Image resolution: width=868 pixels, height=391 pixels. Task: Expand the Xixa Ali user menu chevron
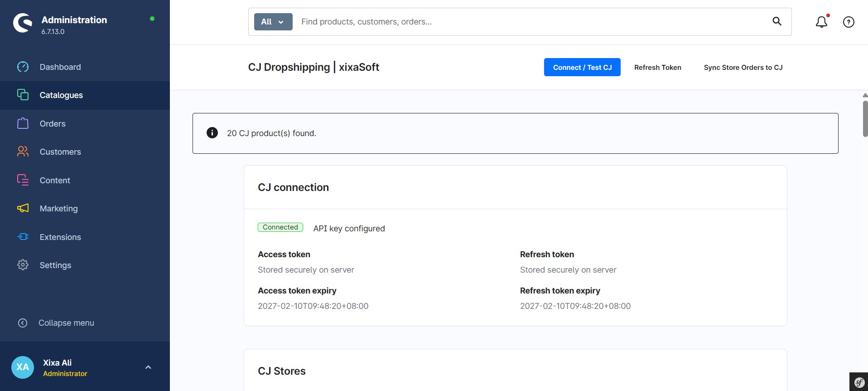click(148, 367)
